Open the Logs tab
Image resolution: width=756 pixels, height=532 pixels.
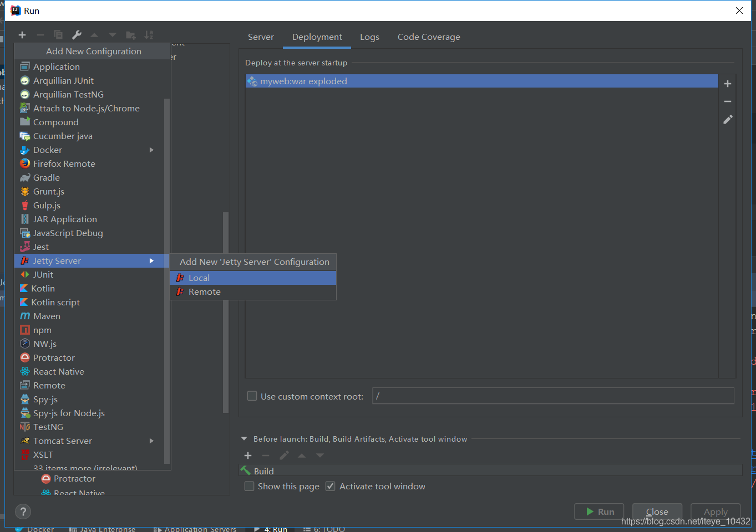tap(369, 37)
